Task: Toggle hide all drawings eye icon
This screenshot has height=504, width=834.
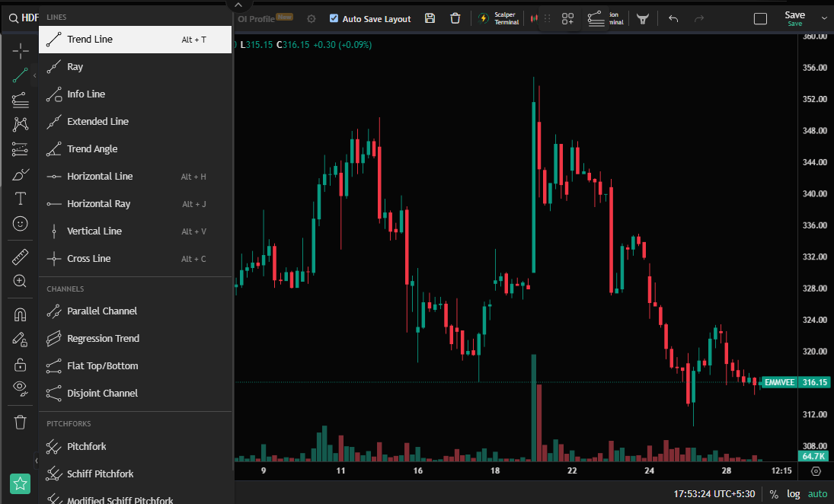Action: tap(21, 388)
